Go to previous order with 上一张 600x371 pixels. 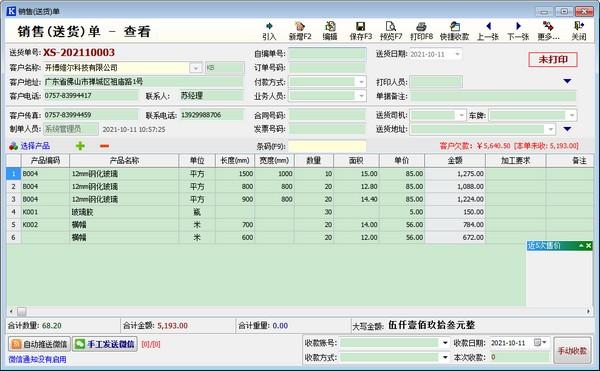tap(488, 31)
